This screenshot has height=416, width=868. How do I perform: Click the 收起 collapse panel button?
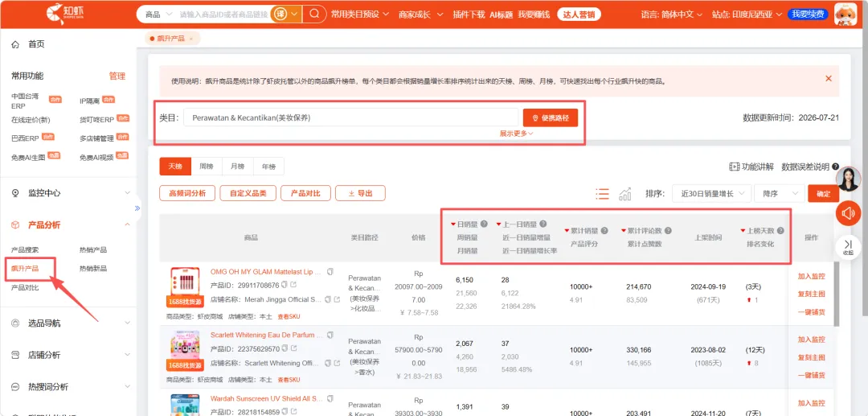(848, 246)
